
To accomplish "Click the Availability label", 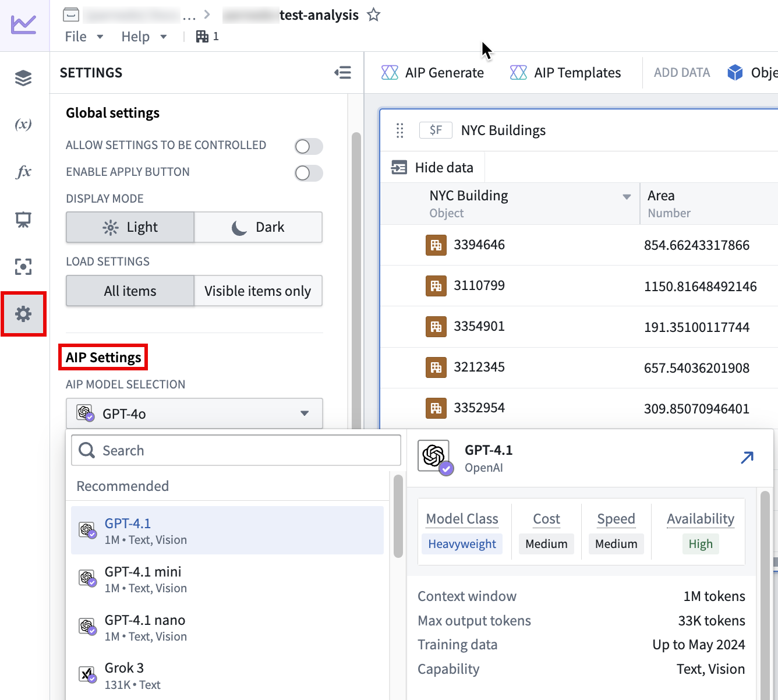I will pyautogui.click(x=701, y=519).
